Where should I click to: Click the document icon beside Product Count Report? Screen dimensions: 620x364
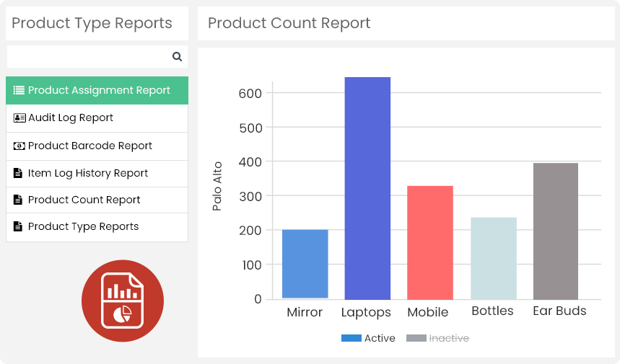point(19,200)
